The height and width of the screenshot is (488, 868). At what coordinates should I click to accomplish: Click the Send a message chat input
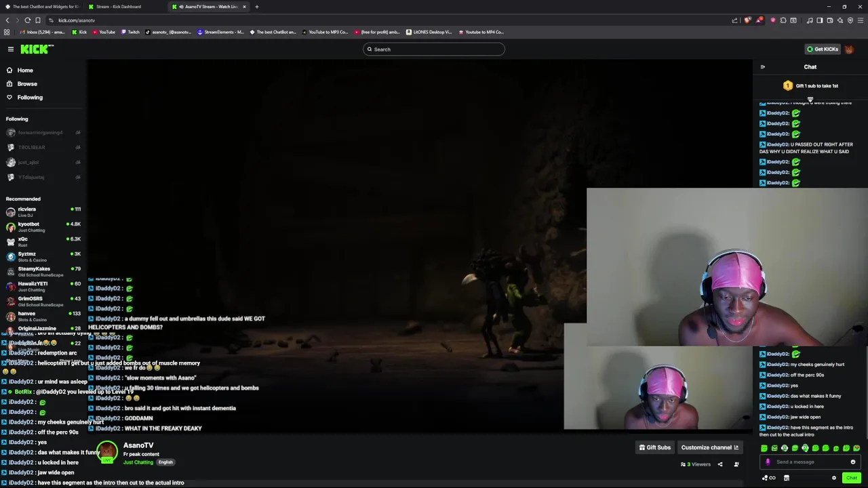pyautogui.click(x=810, y=462)
